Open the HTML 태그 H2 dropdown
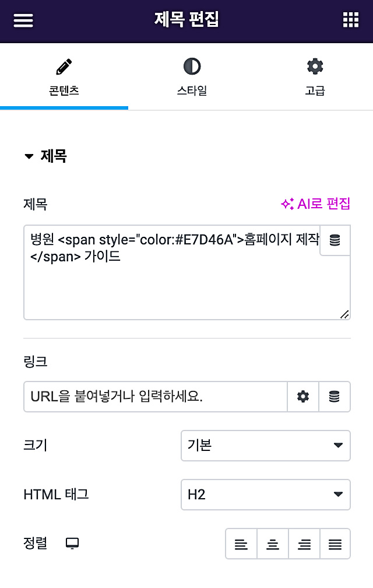The width and height of the screenshot is (373, 588). [x=266, y=495]
